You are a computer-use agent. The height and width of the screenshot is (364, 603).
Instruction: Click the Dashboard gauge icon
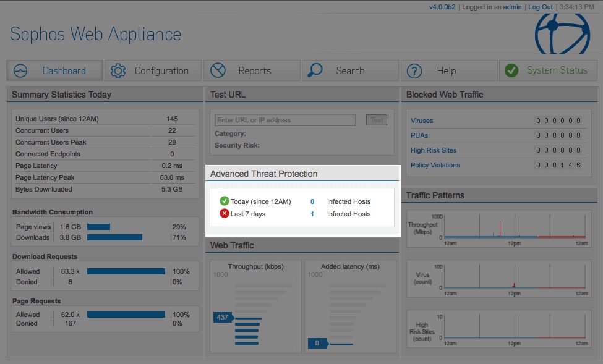(20, 70)
